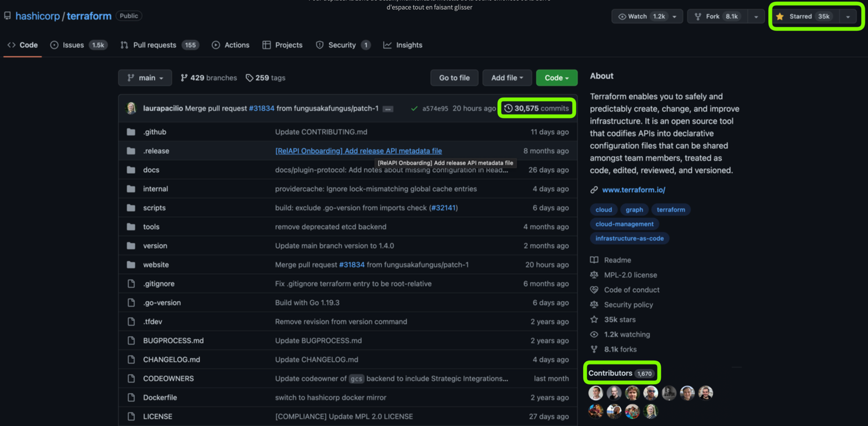The image size is (868, 426).
Task: Open the BUGPROCESS.md file
Action: (x=173, y=341)
